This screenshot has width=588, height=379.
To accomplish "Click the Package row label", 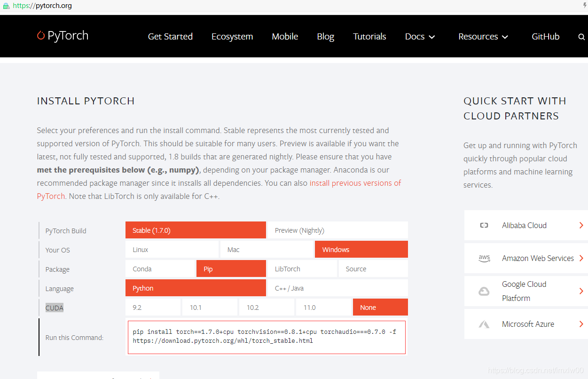I will (x=57, y=269).
